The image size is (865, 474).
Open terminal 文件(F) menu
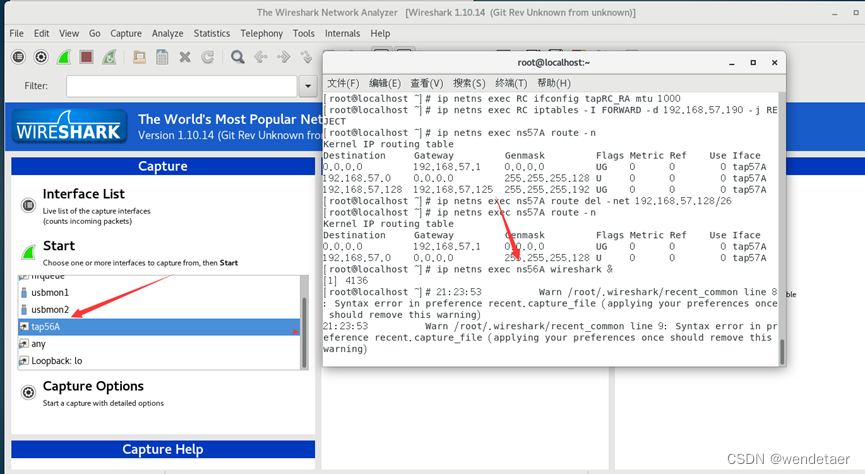tap(343, 83)
